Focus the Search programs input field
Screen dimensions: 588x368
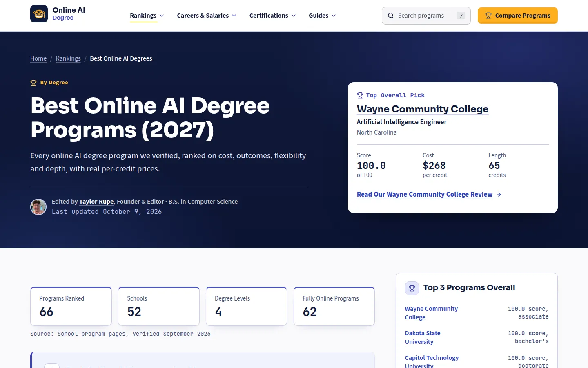[426, 16]
